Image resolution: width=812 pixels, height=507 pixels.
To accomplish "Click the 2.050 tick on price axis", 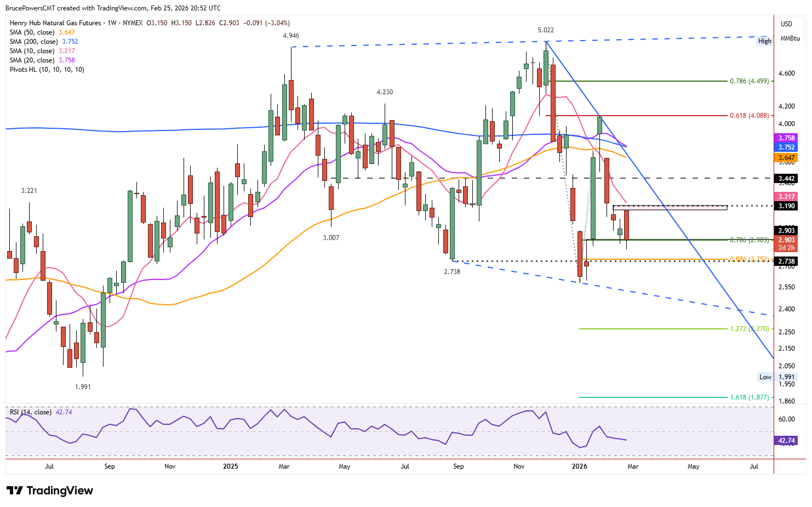I will click(786, 366).
